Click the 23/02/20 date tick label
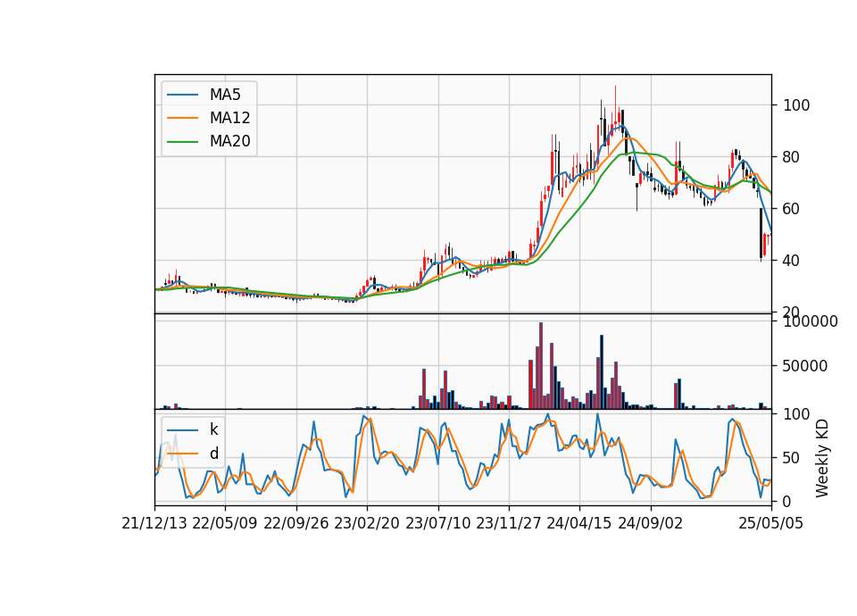Screen dimensions: 857x616 click(x=367, y=524)
